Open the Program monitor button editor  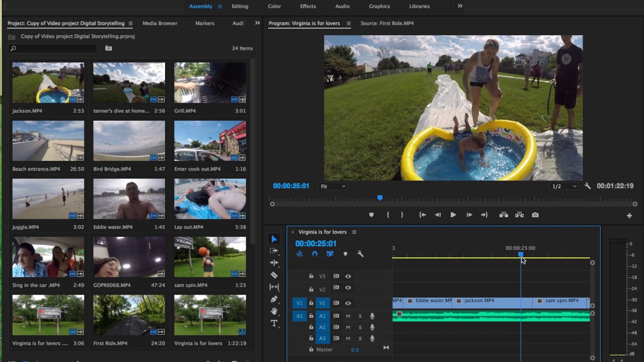pyautogui.click(x=629, y=216)
